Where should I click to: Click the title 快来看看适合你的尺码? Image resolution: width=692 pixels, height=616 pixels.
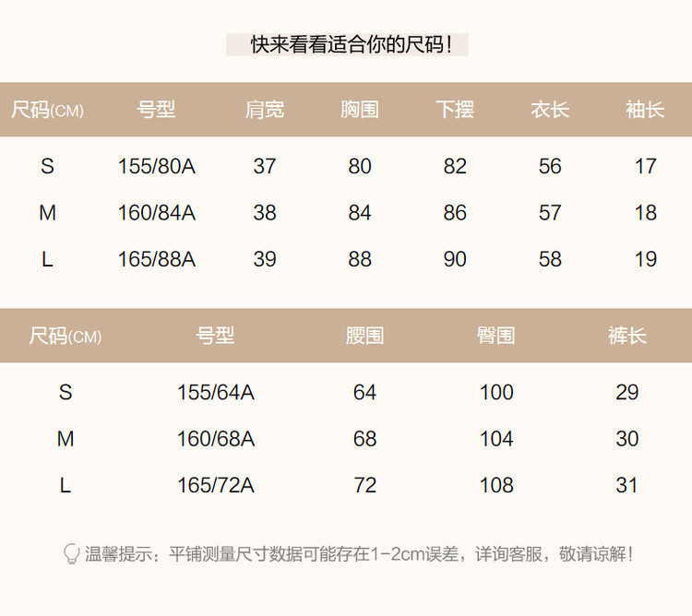coord(347,44)
